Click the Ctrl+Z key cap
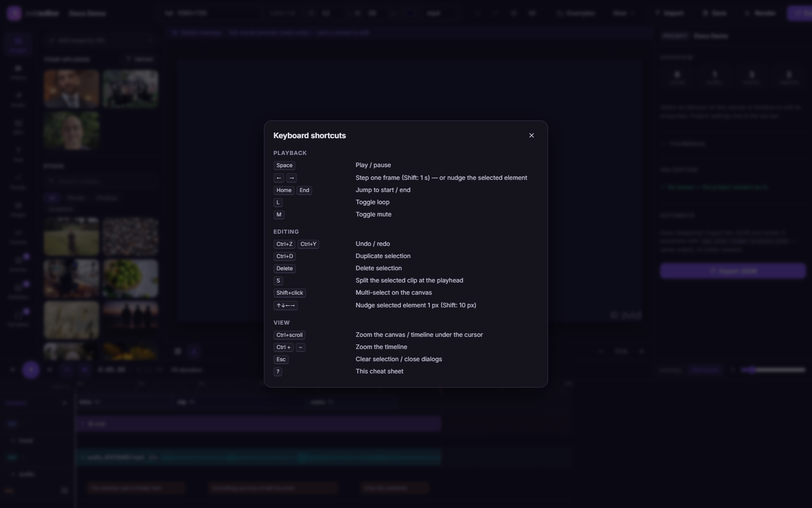The height and width of the screenshot is (508, 812). [284, 244]
